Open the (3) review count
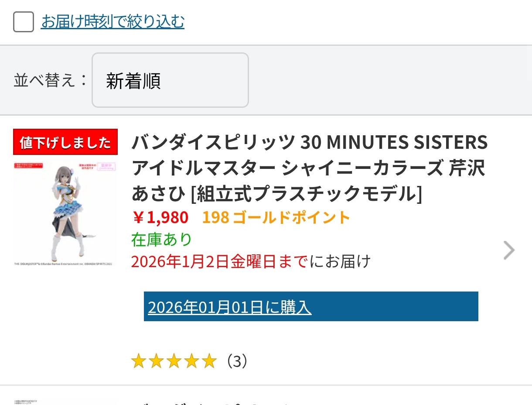 [x=237, y=361]
